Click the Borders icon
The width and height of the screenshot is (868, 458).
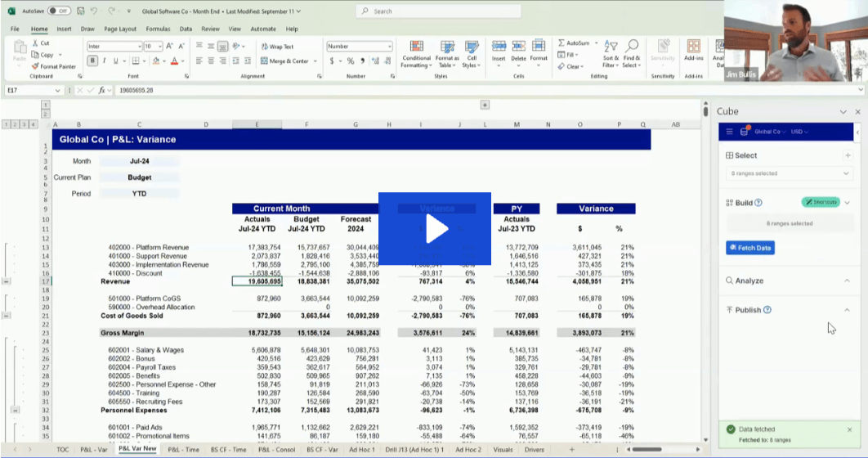click(x=136, y=61)
